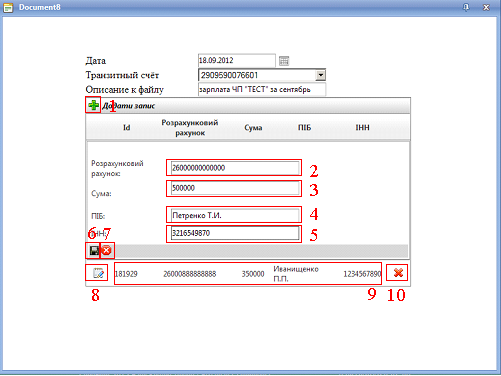Click the Document8 window icon
501x376 pixels.
pyautogui.click(x=8, y=7)
